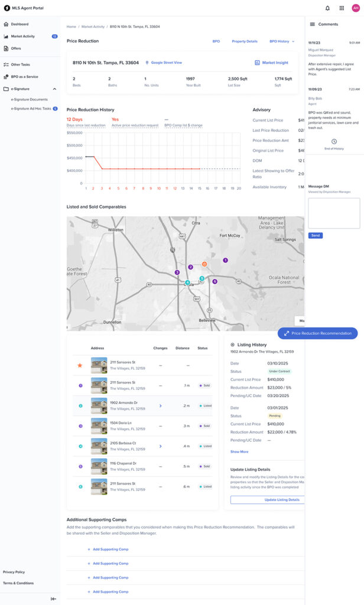Open the notifications bell icon

[x=327, y=8]
